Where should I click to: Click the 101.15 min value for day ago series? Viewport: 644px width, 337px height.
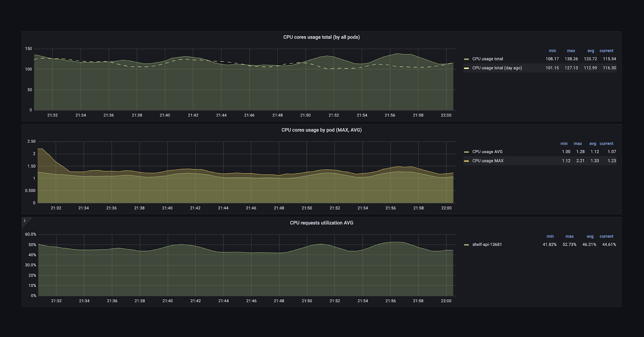coord(552,68)
